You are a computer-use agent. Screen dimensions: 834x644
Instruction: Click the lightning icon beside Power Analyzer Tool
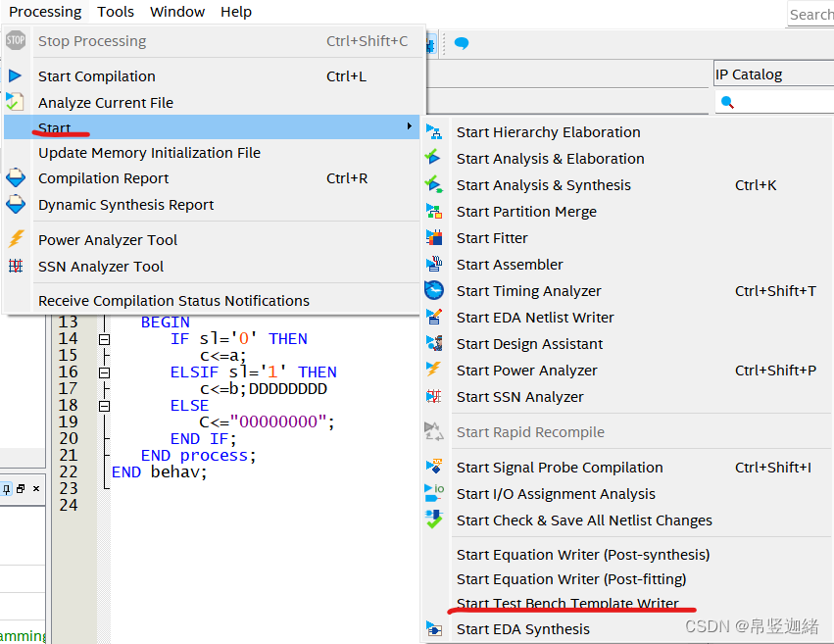pos(14,239)
